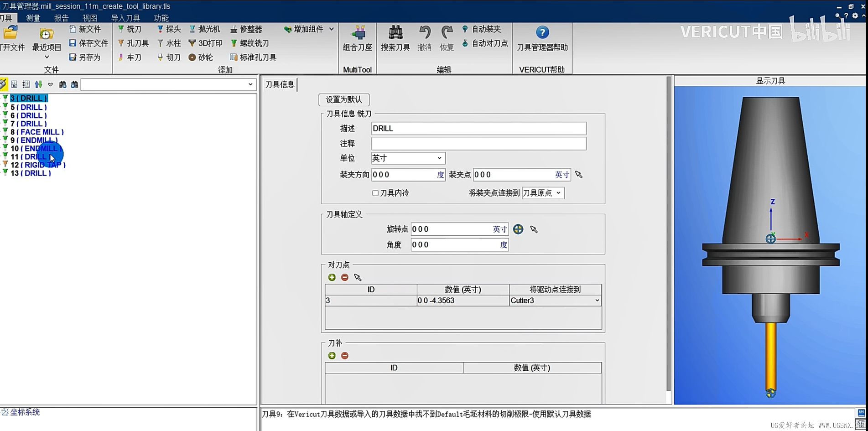The image size is (868, 431).
Task: Open the 功能 menu tab
Action: click(x=161, y=18)
